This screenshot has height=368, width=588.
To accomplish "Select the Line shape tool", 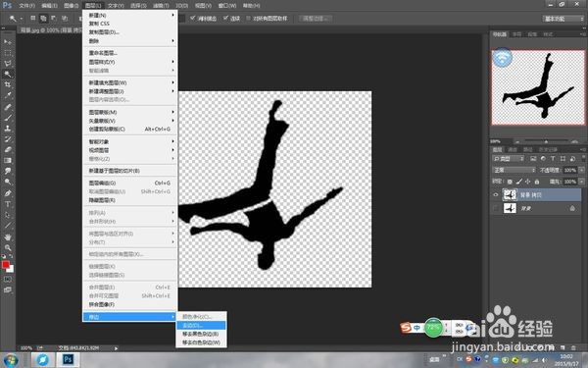I will (8, 226).
